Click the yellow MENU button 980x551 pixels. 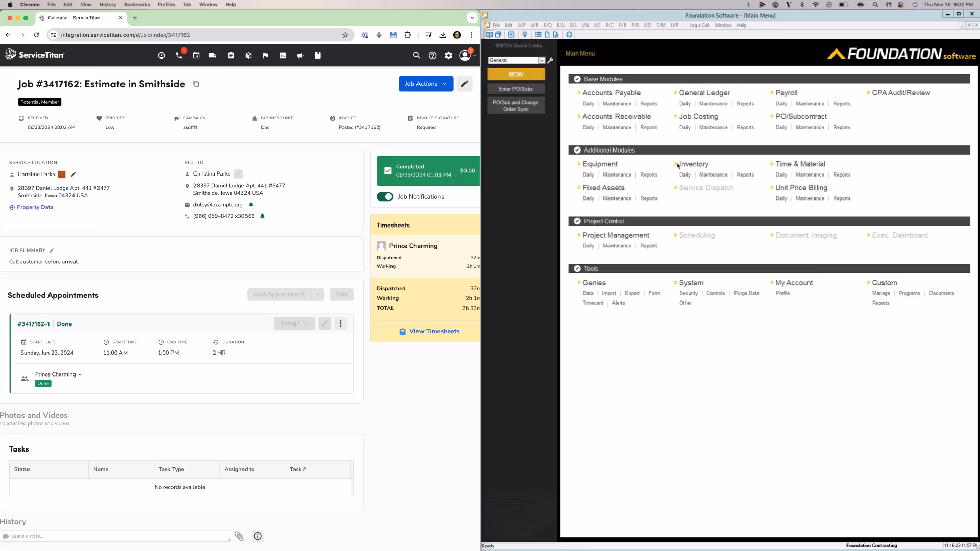(x=516, y=74)
